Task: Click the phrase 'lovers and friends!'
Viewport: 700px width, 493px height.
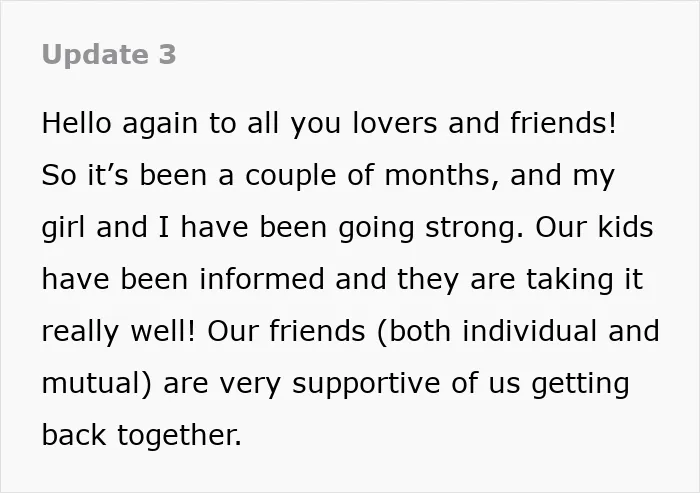Action: coord(484,123)
